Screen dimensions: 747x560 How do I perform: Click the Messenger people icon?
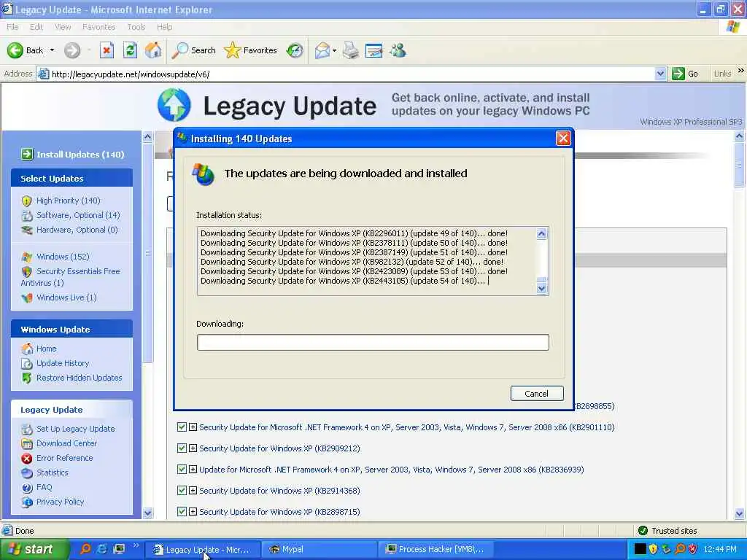(398, 50)
